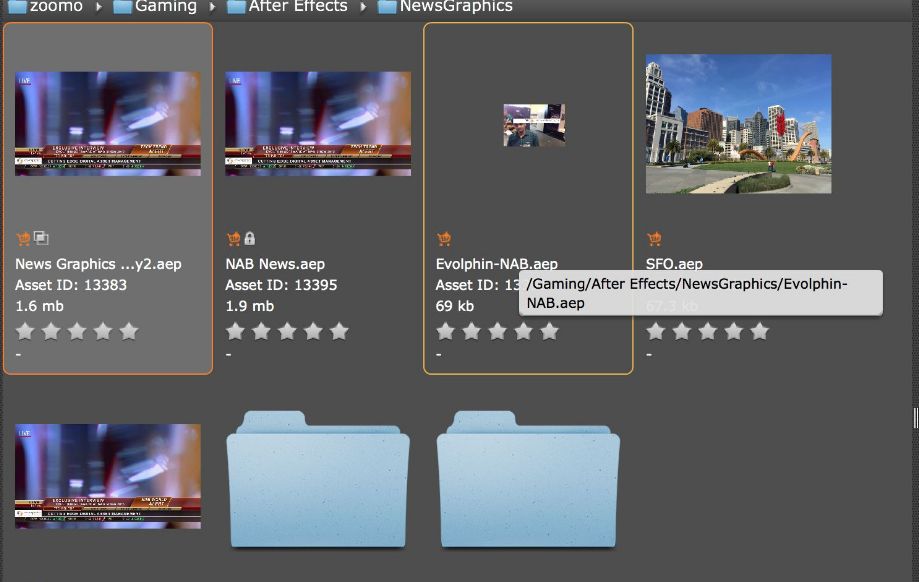
Task: Expand the breadcrumb arrow after After Effects
Action: pyautogui.click(x=363, y=7)
